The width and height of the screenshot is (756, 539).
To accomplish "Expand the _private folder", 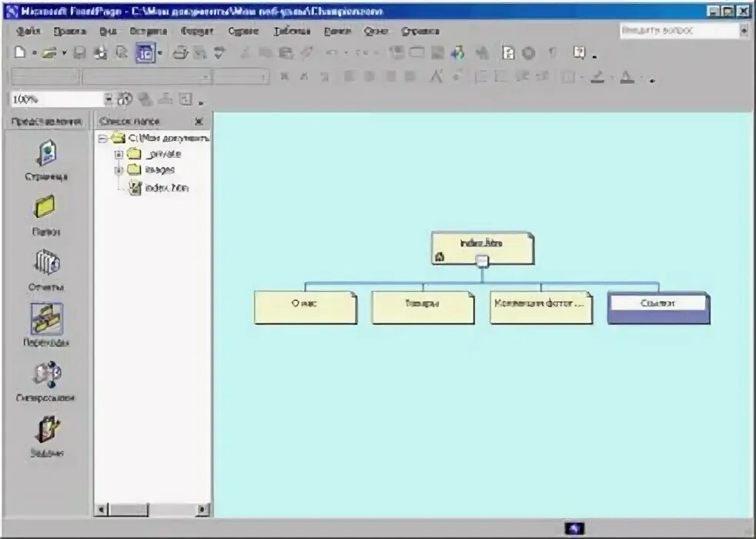I will tap(119, 152).
